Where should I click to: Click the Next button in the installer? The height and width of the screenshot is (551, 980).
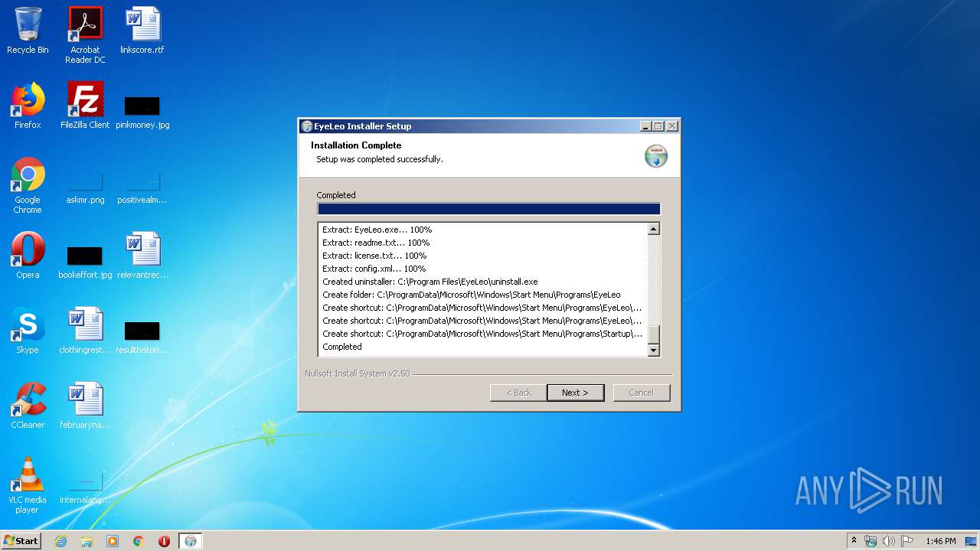(576, 393)
